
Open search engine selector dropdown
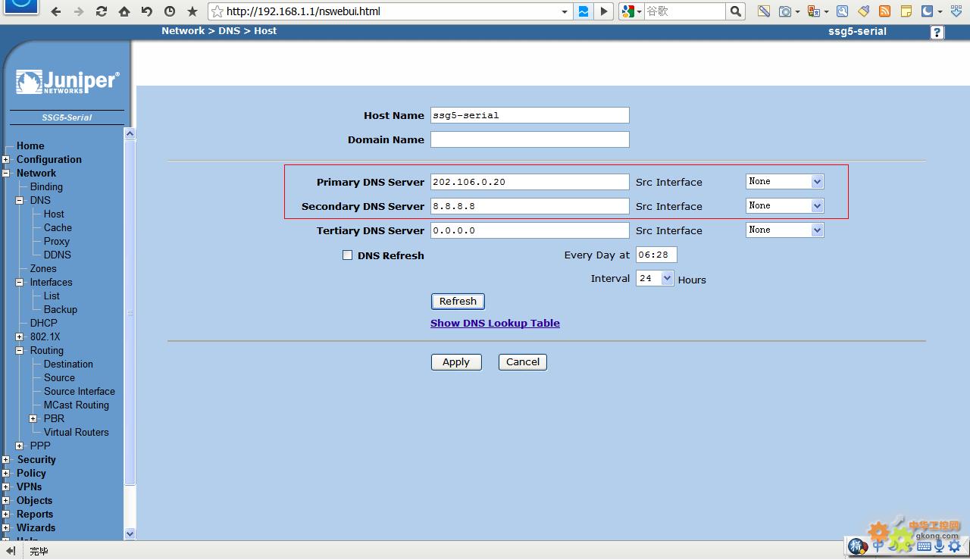pos(631,11)
